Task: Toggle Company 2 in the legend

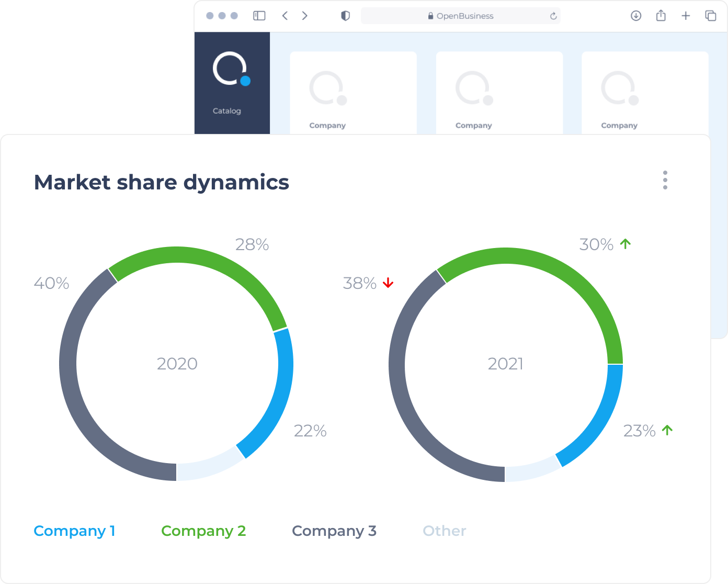Action: pyautogui.click(x=203, y=531)
